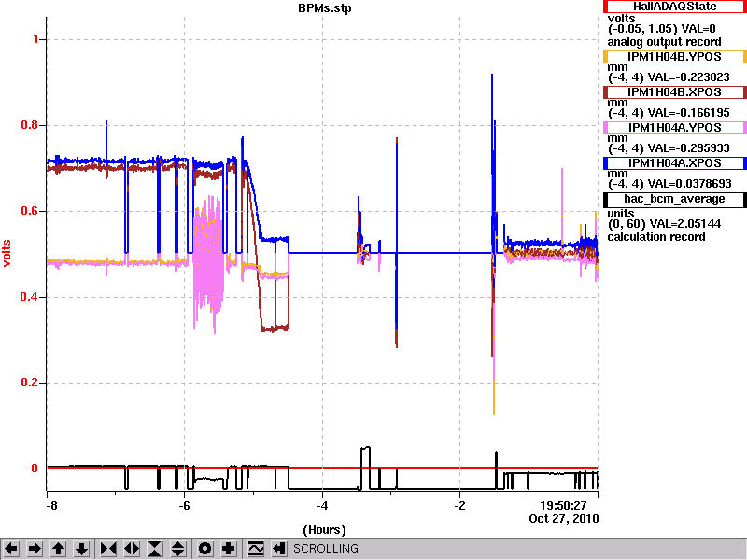Select the IPM1H04B.YPOS legend entry
Image resolution: width=747 pixels, height=560 pixels.
click(x=674, y=57)
